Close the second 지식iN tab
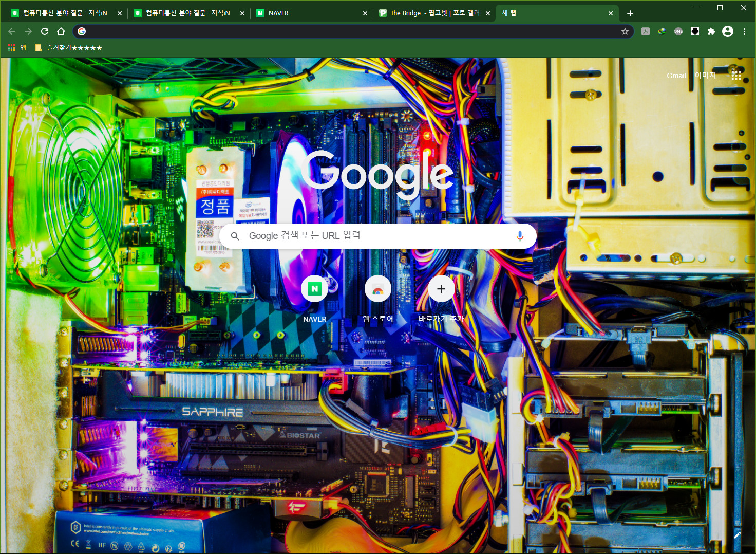The width and height of the screenshot is (756, 554). pyautogui.click(x=242, y=13)
